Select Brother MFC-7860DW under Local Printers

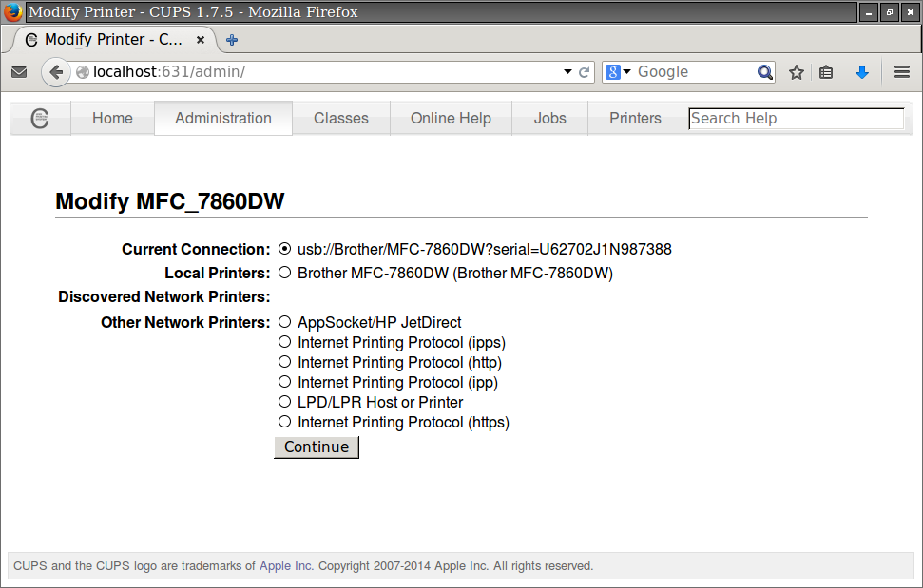click(x=284, y=272)
